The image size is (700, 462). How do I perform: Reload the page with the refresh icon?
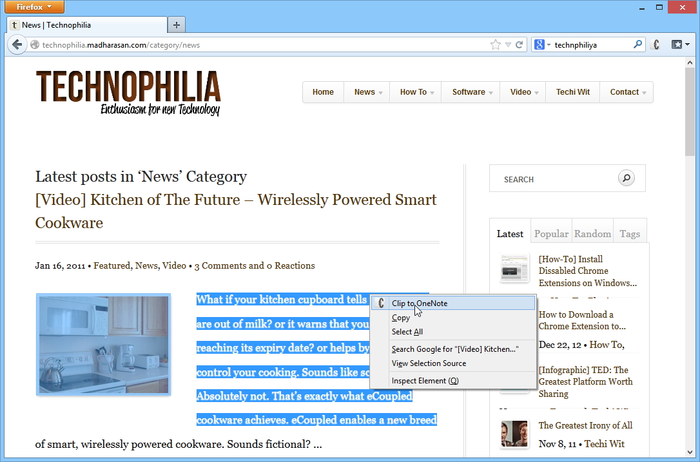[x=519, y=45]
